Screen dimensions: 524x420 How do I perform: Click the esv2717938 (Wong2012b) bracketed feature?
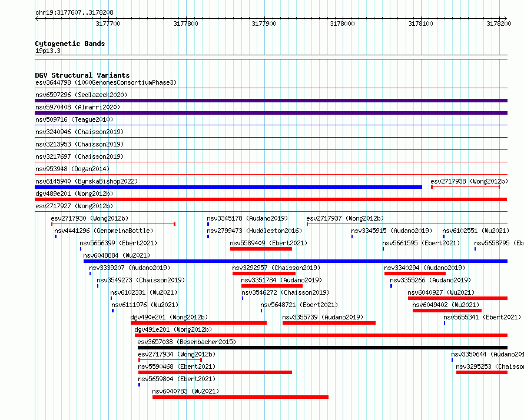465,187
